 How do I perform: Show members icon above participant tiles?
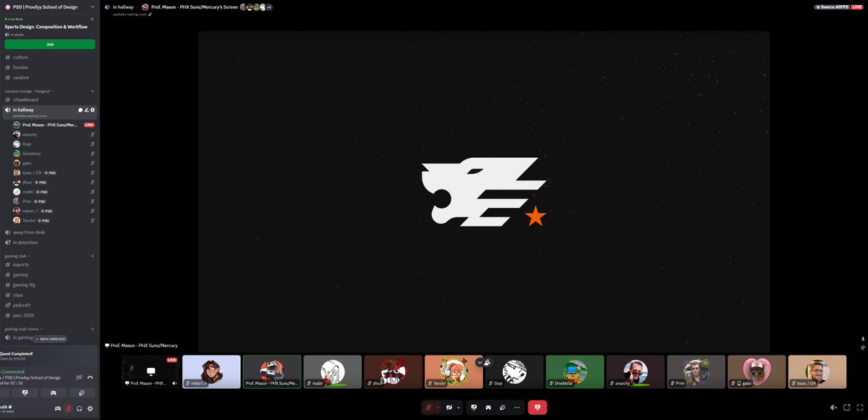pyautogui.click(x=488, y=362)
